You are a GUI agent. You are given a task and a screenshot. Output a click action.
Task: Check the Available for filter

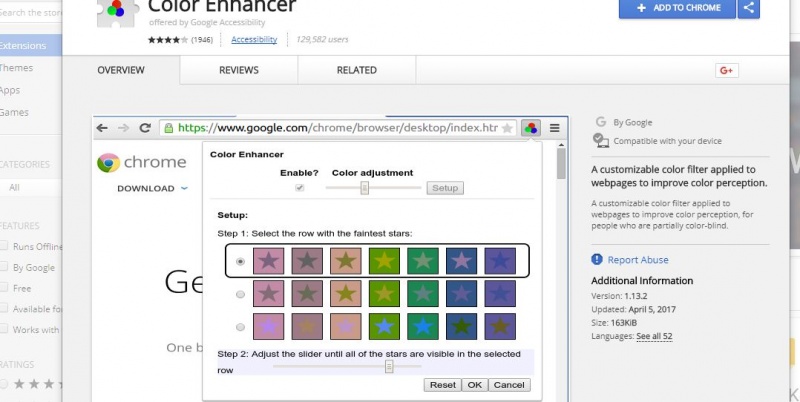click(4, 309)
